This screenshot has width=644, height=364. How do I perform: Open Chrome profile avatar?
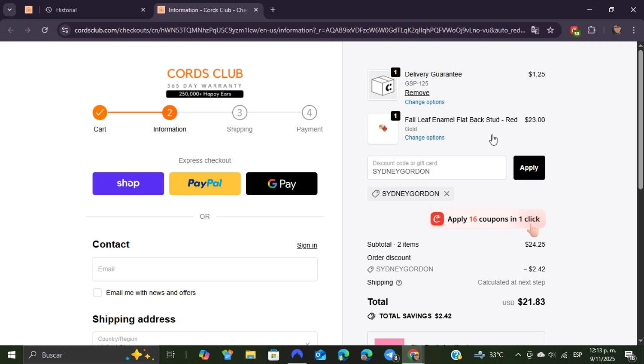(x=617, y=30)
